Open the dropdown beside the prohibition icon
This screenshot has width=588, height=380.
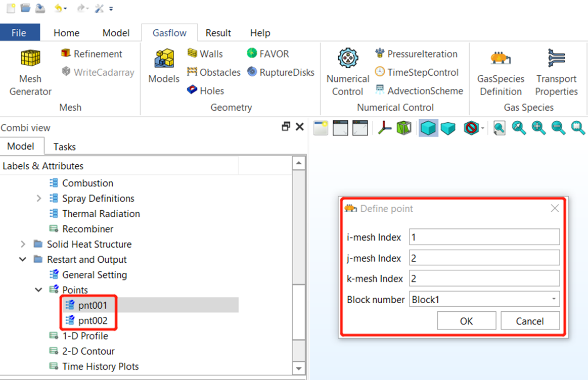[x=483, y=128]
